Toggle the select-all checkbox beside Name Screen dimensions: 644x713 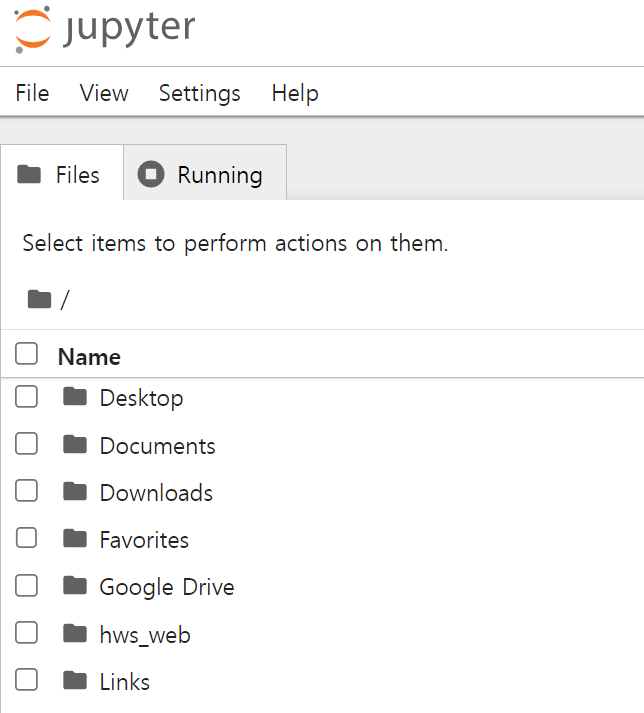coord(27,354)
